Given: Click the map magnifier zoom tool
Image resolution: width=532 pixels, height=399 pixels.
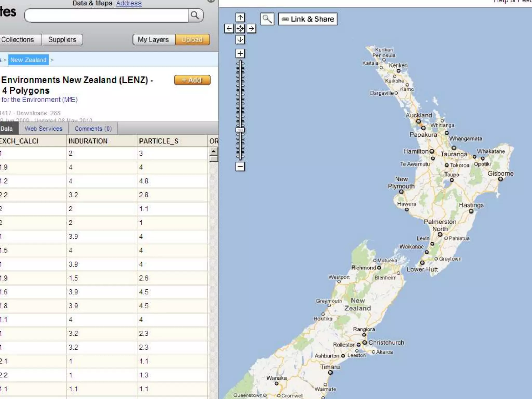Looking at the screenshot, I should [267, 19].
